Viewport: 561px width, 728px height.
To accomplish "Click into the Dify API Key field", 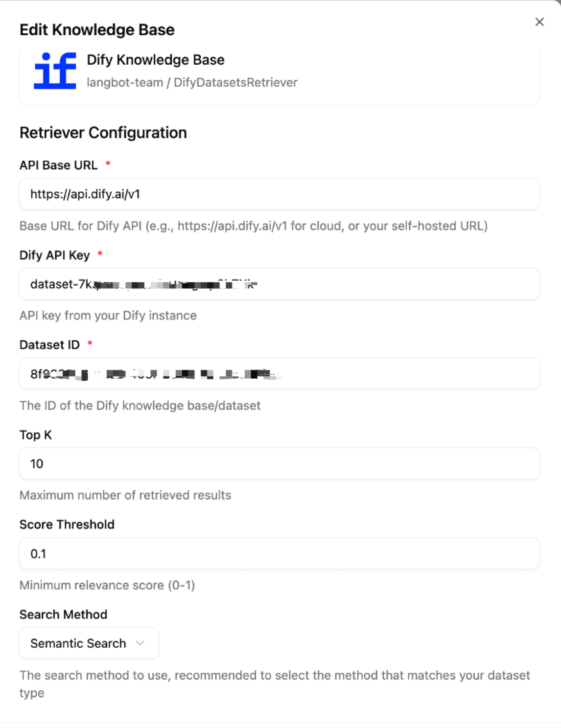I will 279,284.
